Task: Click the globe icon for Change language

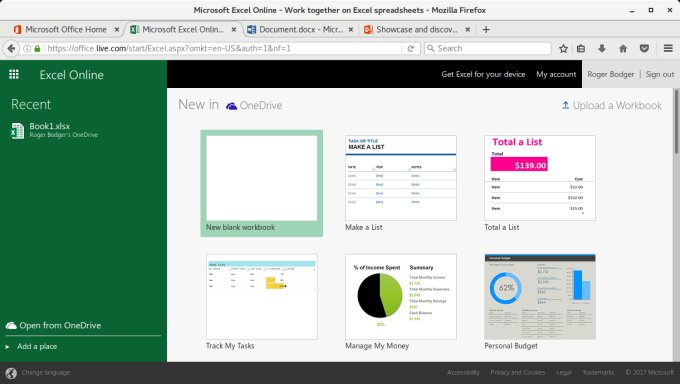Action: coord(11,373)
